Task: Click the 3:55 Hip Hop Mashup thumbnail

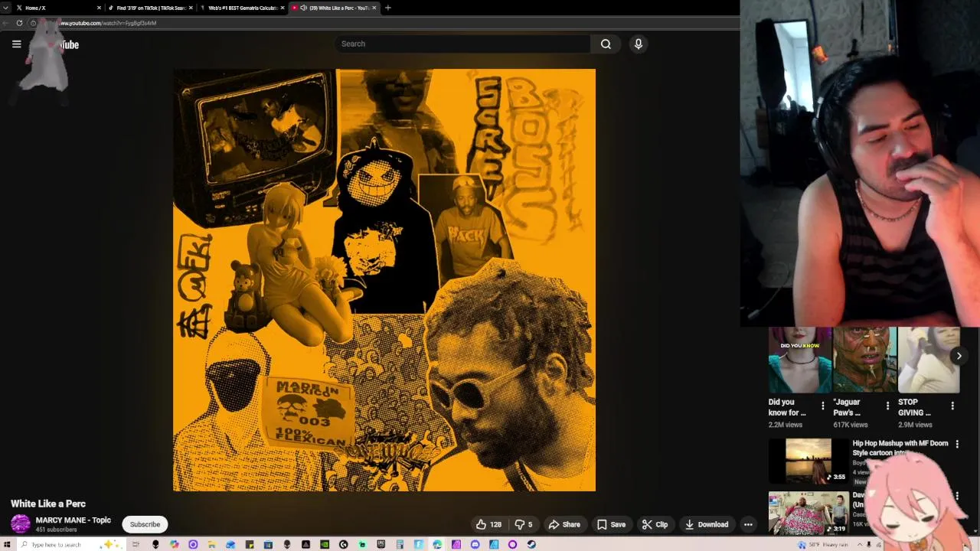Action: coord(808,461)
